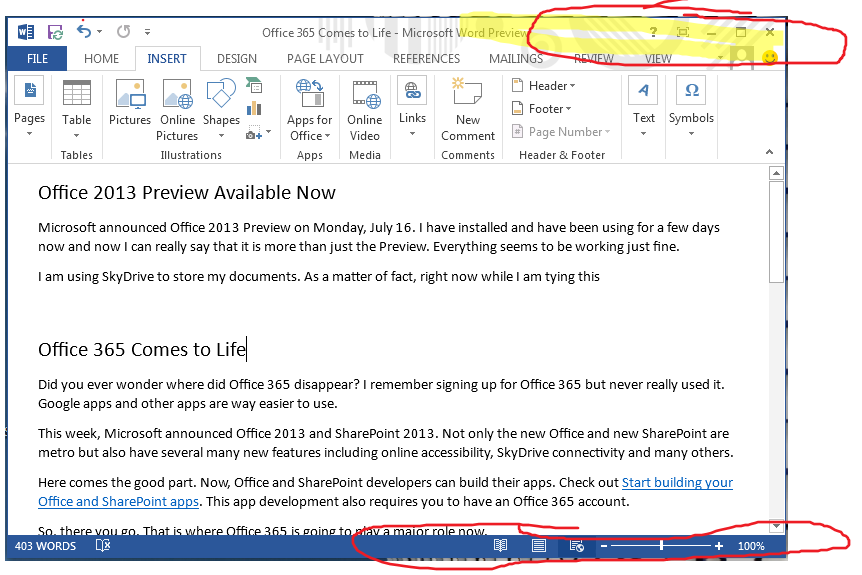Click the vertical scrollbar thumb
This screenshot has height=575, width=862.
(x=776, y=232)
